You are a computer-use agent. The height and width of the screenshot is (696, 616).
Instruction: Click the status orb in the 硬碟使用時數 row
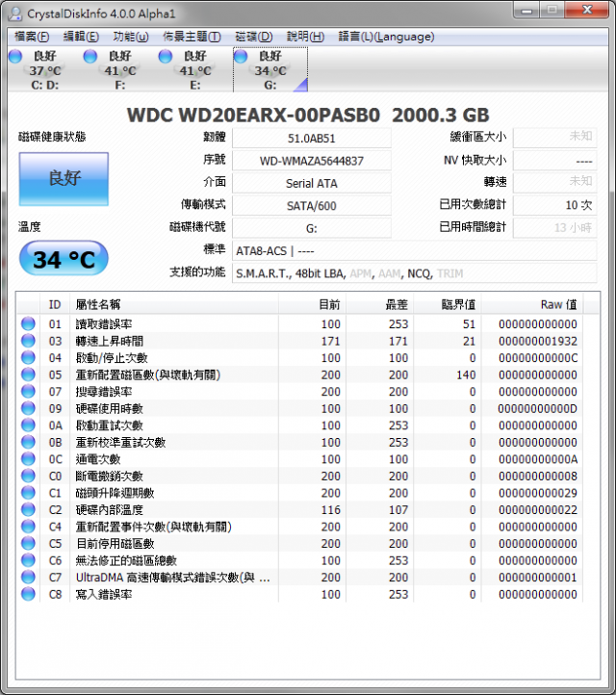coord(28,408)
